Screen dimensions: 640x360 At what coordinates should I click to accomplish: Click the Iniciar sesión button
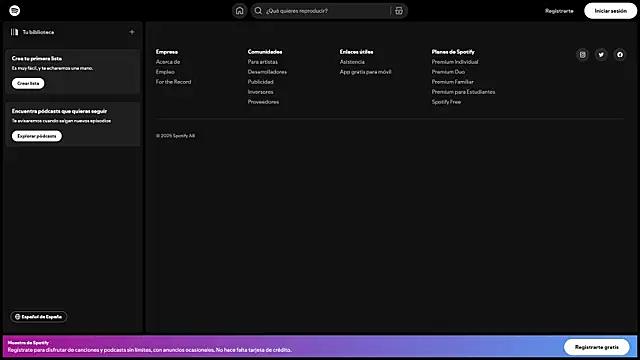click(611, 11)
